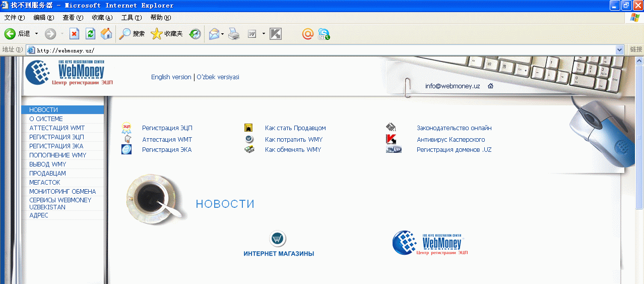This screenshot has height=284, width=644.
Task: Print the page using printer icon
Action: pos(234,34)
